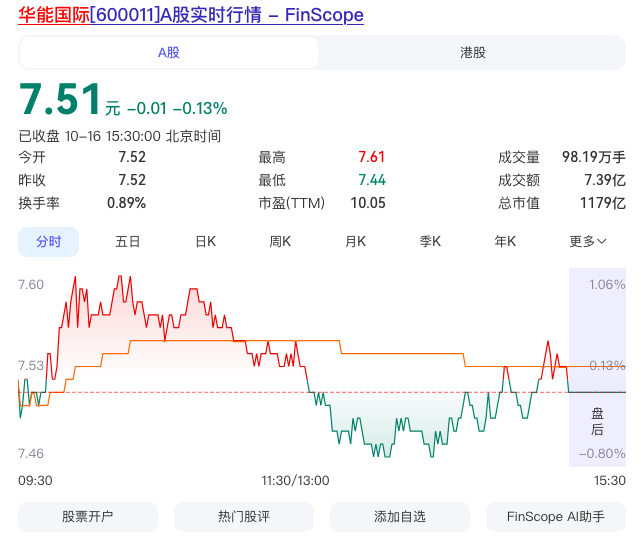Click the 09:30 time axis label

click(x=35, y=481)
